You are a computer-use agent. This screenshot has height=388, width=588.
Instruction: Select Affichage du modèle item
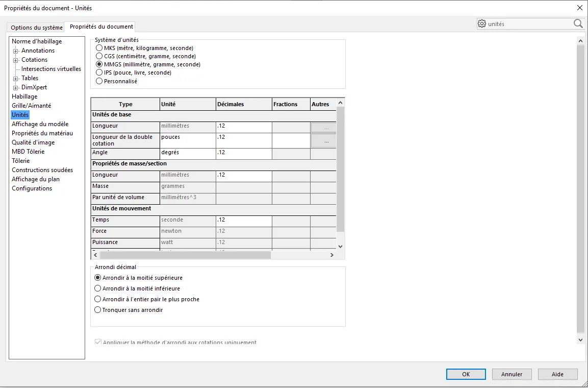coord(40,124)
